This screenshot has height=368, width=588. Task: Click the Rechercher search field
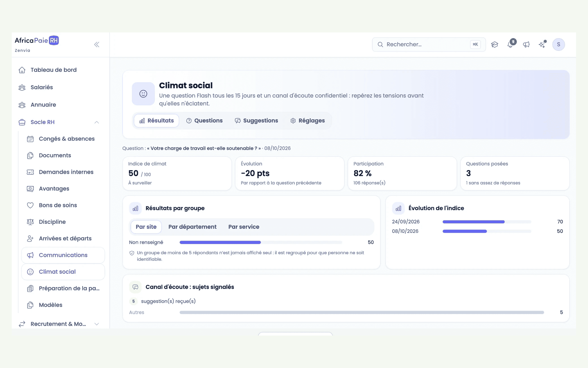point(429,45)
